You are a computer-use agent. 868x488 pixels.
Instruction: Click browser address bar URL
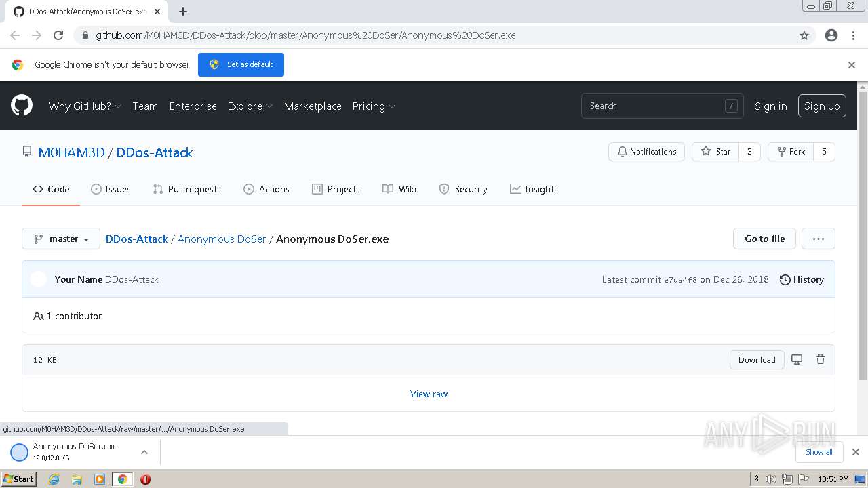pyautogui.click(x=305, y=35)
